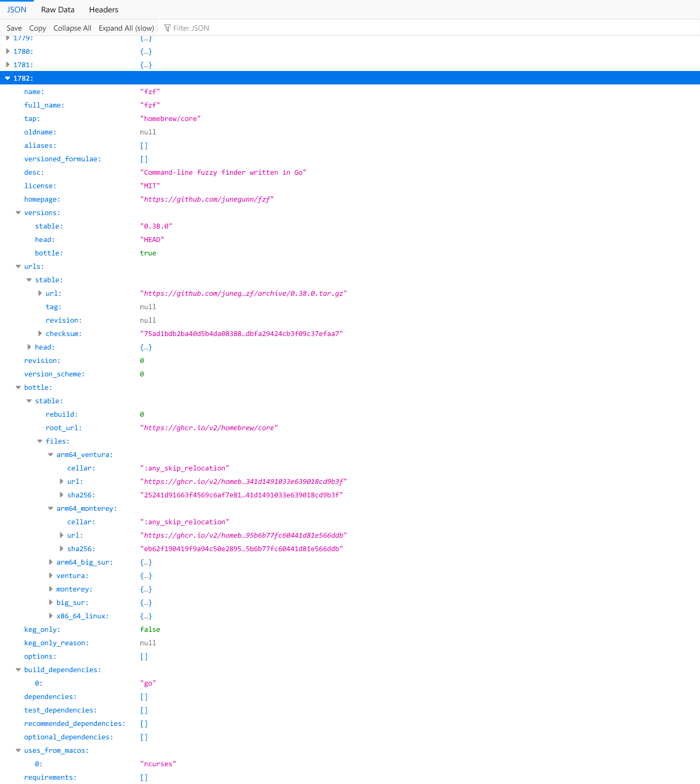Expand entry 1781
Screen dimensions: 700x784
(8, 65)
